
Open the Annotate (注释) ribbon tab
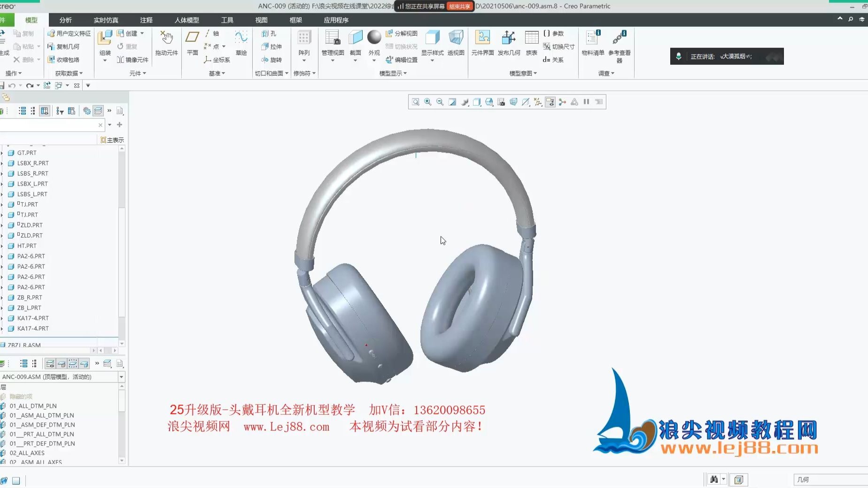point(147,20)
